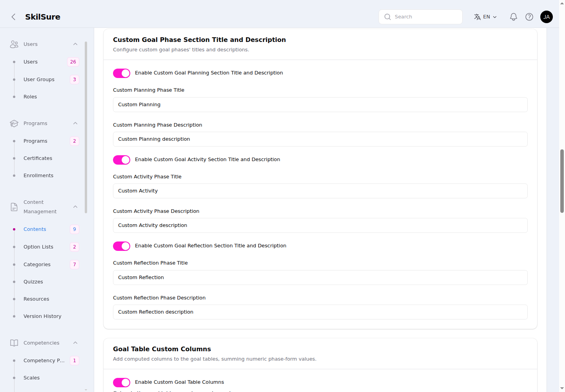This screenshot has width=565, height=392.
Task: Click the Content Management document icon
Action: coord(14,207)
